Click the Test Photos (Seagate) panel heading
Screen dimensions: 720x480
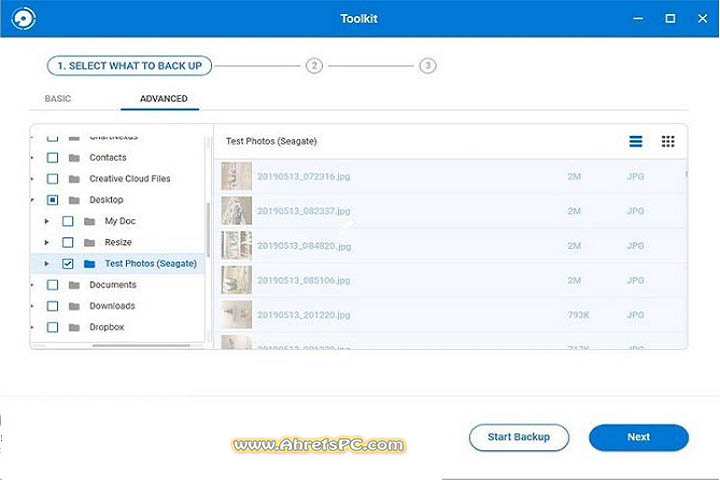[271, 141]
